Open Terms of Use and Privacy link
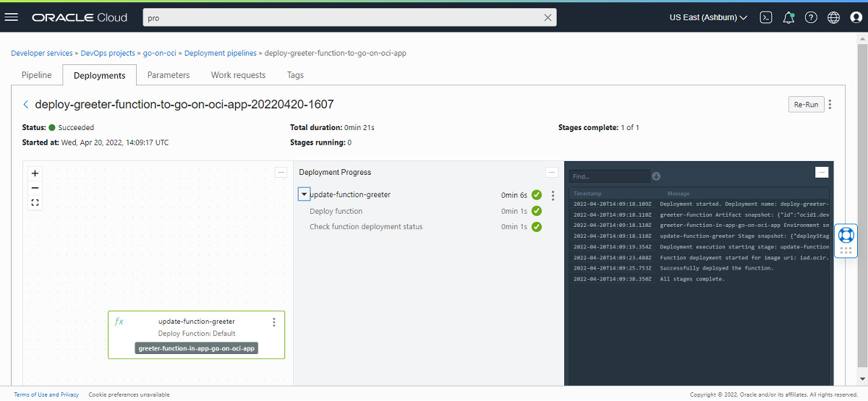868x401 pixels. point(46,394)
